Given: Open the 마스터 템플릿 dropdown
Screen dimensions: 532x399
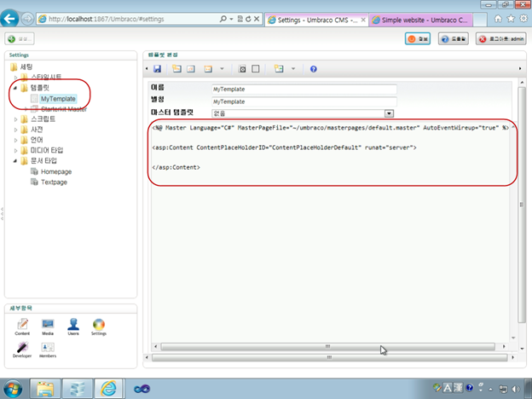Looking at the screenshot, I should click(x=389, y=113).
